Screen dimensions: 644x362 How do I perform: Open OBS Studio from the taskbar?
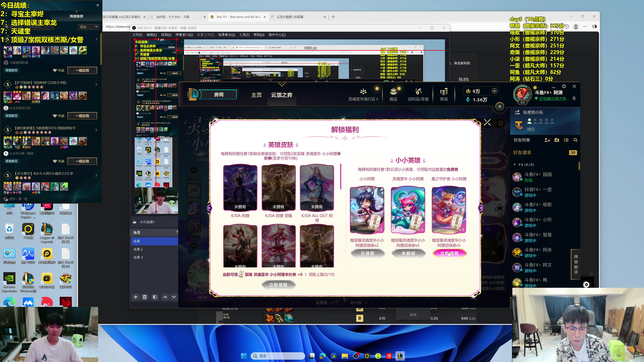point(356,356)
